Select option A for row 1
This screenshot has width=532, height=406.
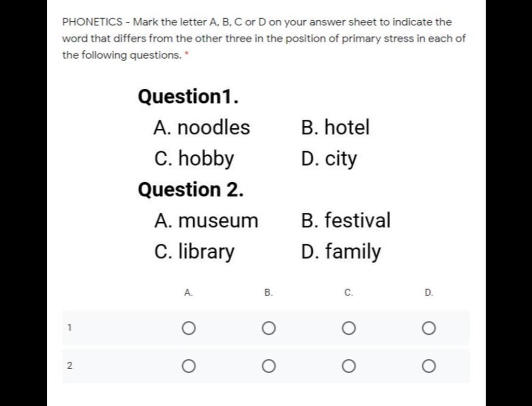pyautogui.click(x=189, y=328)
